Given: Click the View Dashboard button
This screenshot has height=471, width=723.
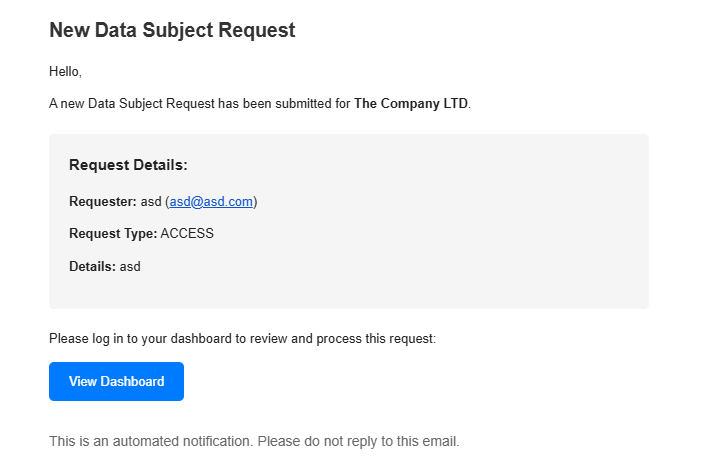Looking at the screenshot, I should pos(116,382).
